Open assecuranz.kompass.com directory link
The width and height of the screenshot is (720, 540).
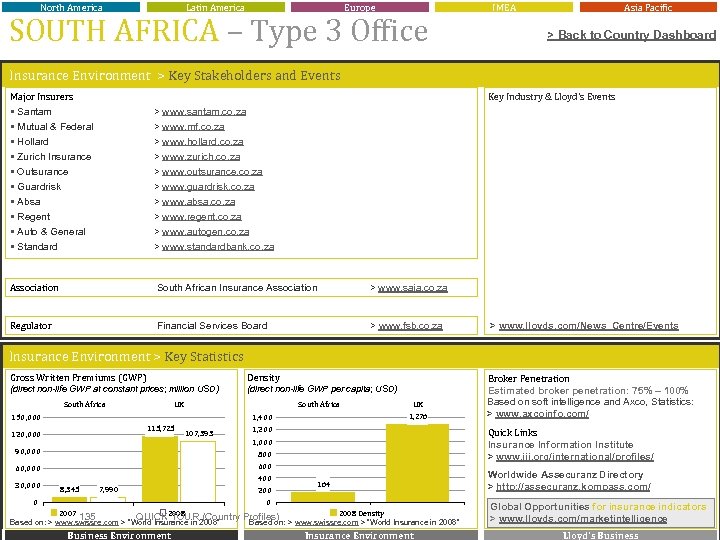(x=573, y=487)
